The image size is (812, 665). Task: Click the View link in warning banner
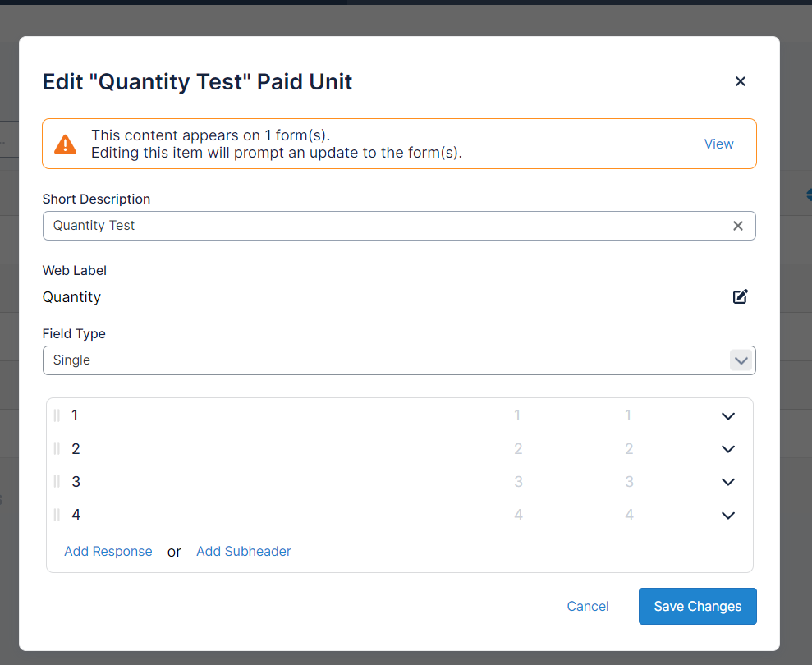pos(718,144)
